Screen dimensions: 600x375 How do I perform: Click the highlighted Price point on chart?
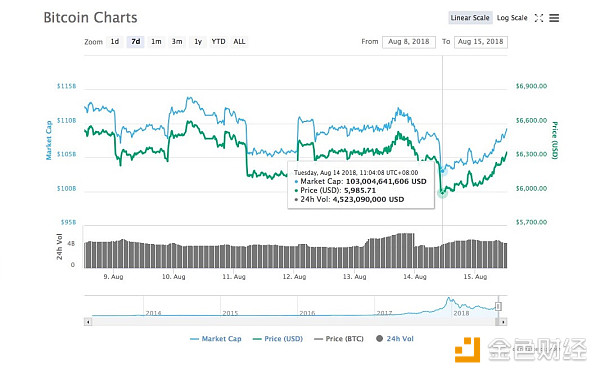point(442,193)
